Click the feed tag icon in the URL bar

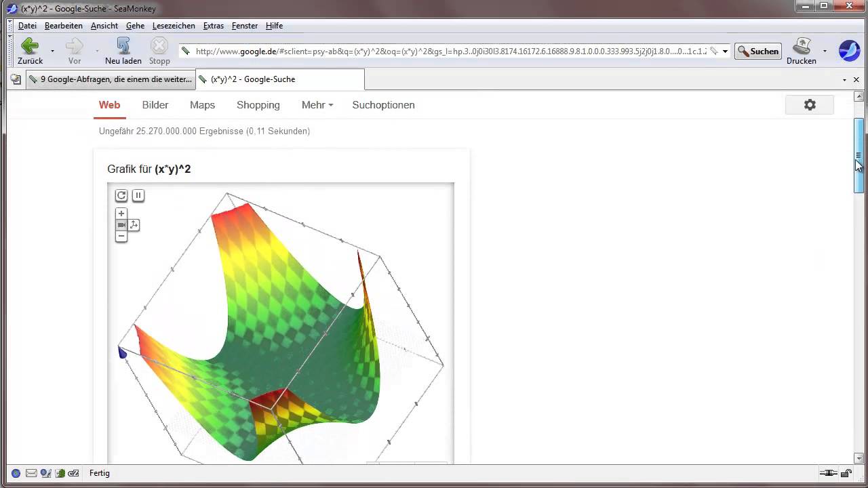pyautogui.click(x=713, y=51)
